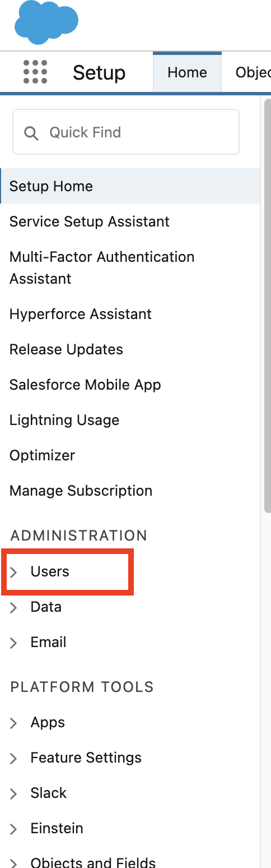Open Service Setup Assistant link
The image size is (271, 868).
pyautogui.click(x=90, y=221)
